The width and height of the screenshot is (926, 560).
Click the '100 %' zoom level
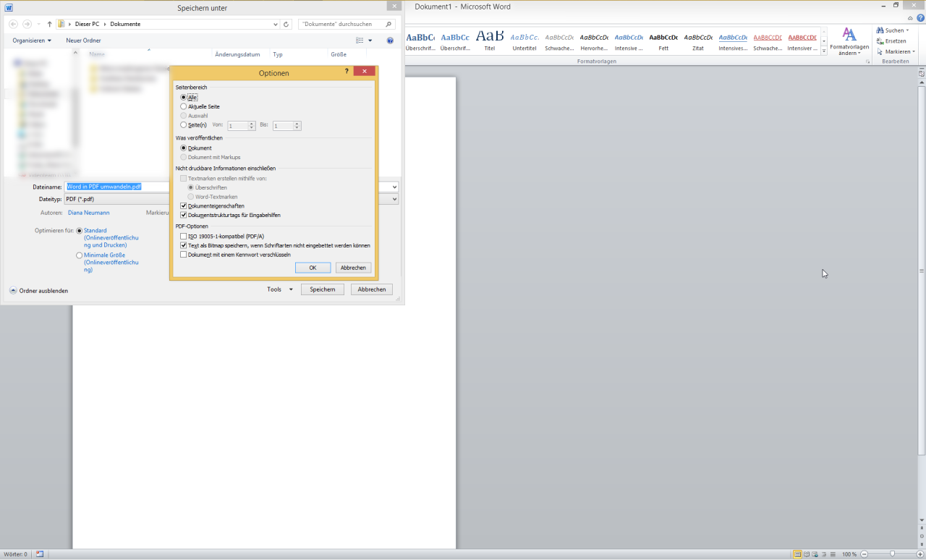click(x=849, y=554)
